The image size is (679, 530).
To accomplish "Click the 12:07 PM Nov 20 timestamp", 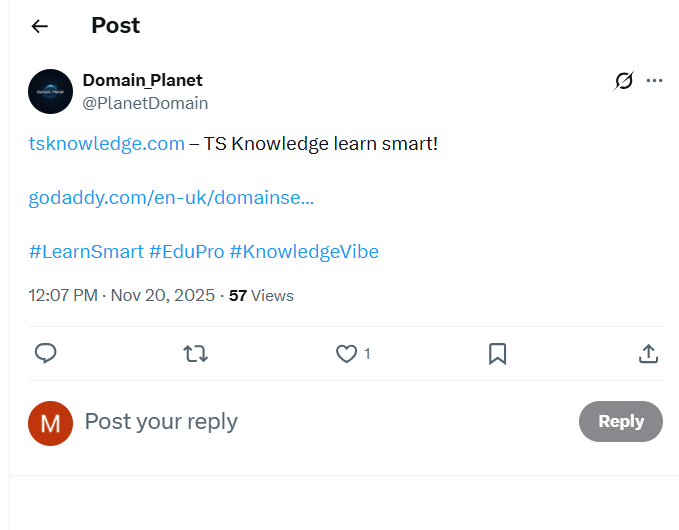I will (121, 295).
